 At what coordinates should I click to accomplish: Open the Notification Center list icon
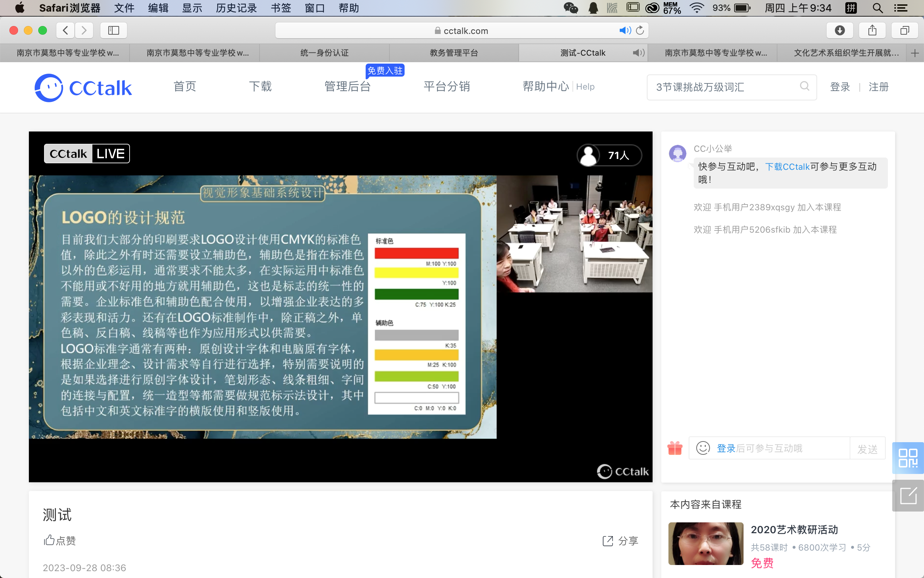[x=900, y=8]
